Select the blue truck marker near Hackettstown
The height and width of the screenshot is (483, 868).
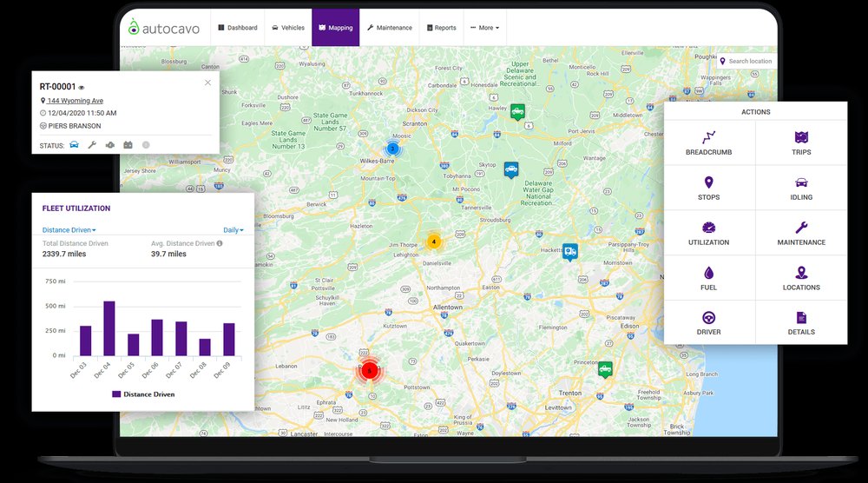pos(570,252)
